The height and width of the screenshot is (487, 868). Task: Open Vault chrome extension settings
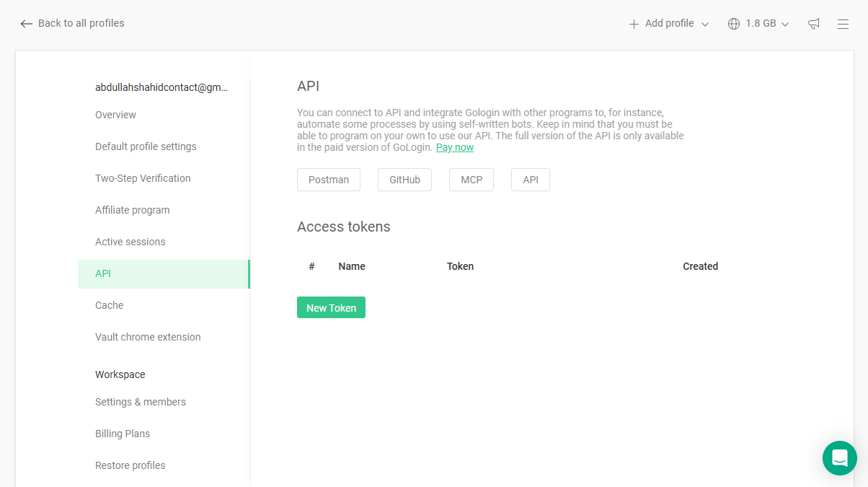pyautogui.click(x=148, y=336)
